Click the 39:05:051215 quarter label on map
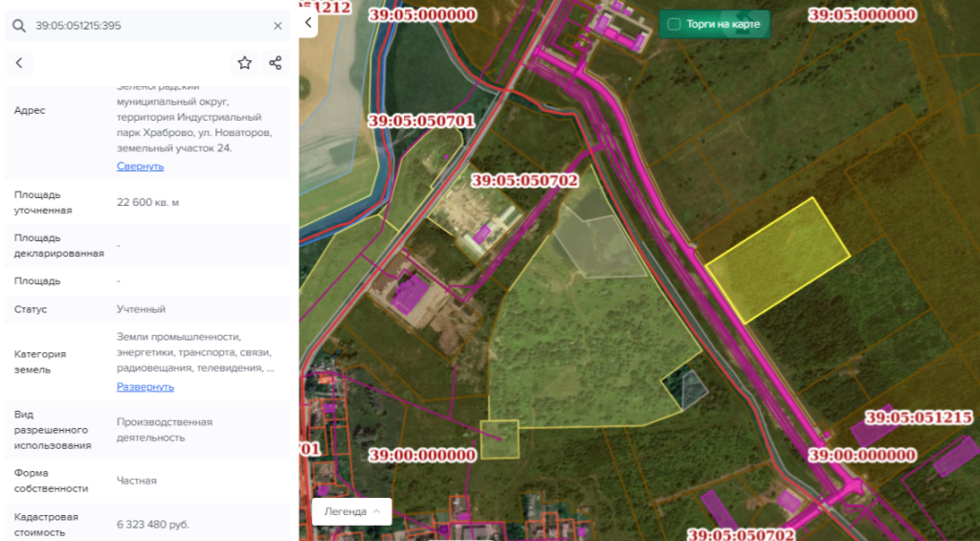980x541 pixels. click(x=918, y=417)
